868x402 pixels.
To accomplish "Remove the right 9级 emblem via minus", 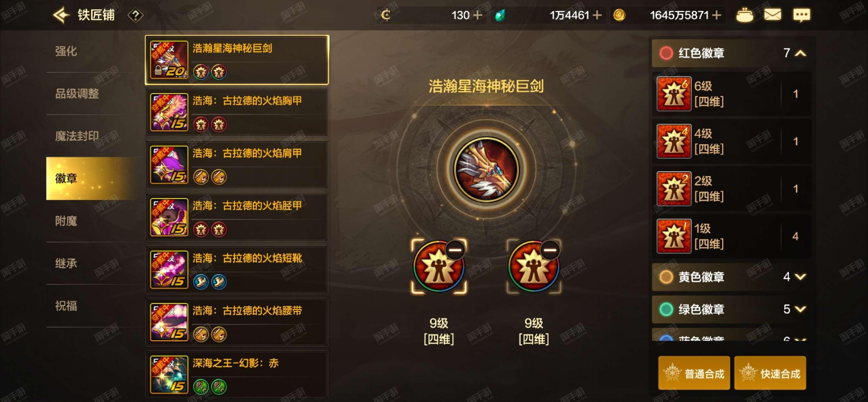I will point(550,250).
